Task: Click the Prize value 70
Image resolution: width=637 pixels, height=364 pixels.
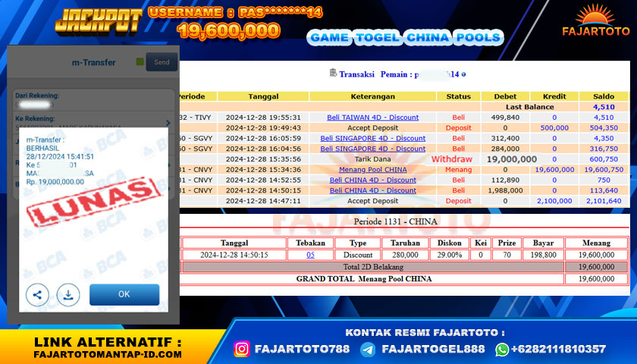Action: pos(507,255)
